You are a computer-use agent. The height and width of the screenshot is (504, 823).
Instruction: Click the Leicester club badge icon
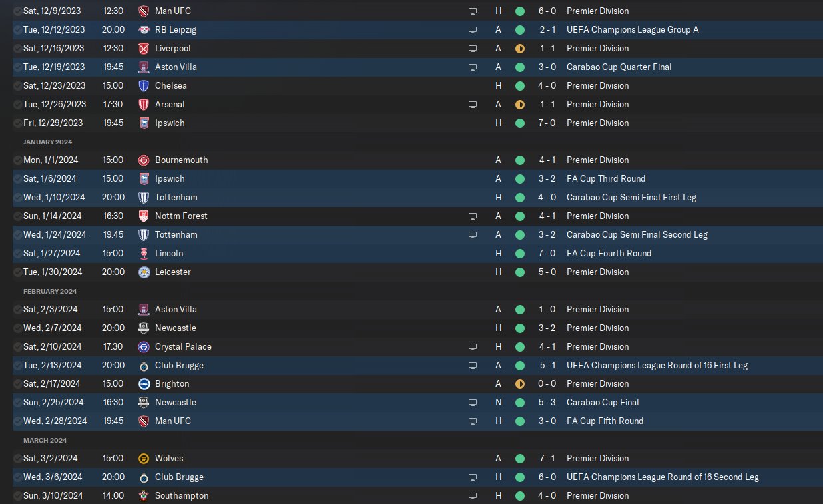[144, 272]
